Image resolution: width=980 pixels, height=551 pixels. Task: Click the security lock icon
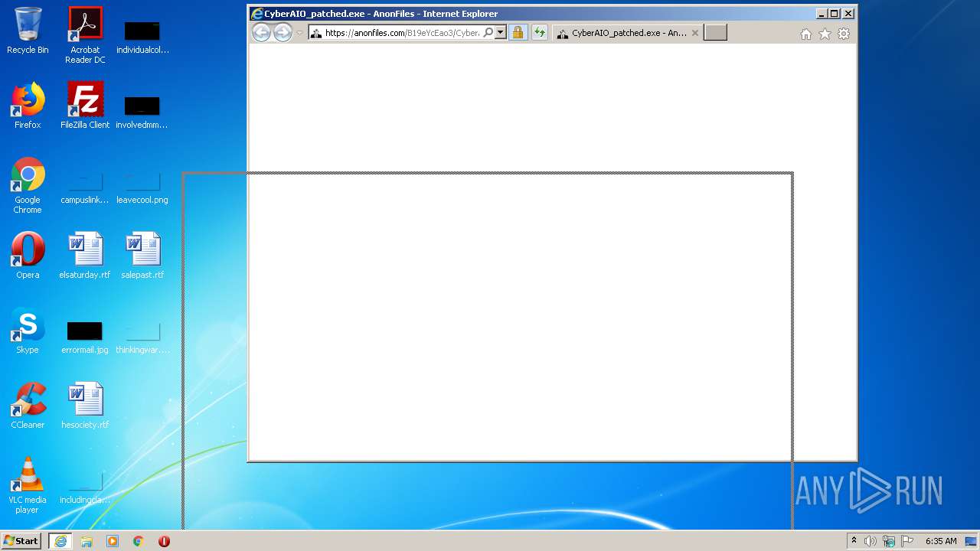point(518,33)
